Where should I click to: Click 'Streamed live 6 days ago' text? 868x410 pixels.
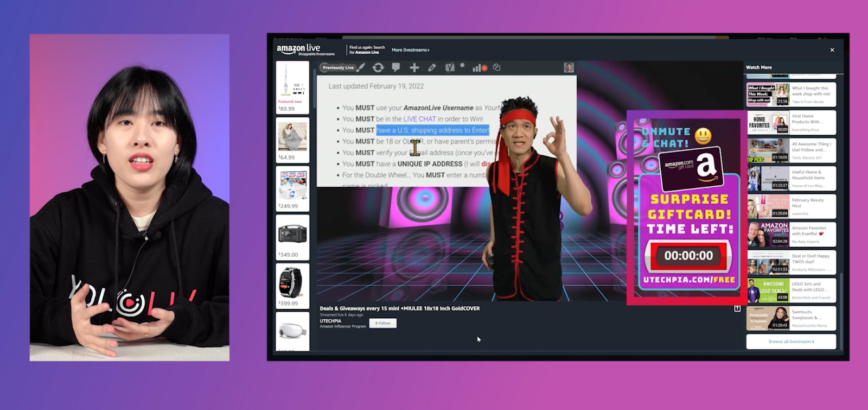click(341, 315)
